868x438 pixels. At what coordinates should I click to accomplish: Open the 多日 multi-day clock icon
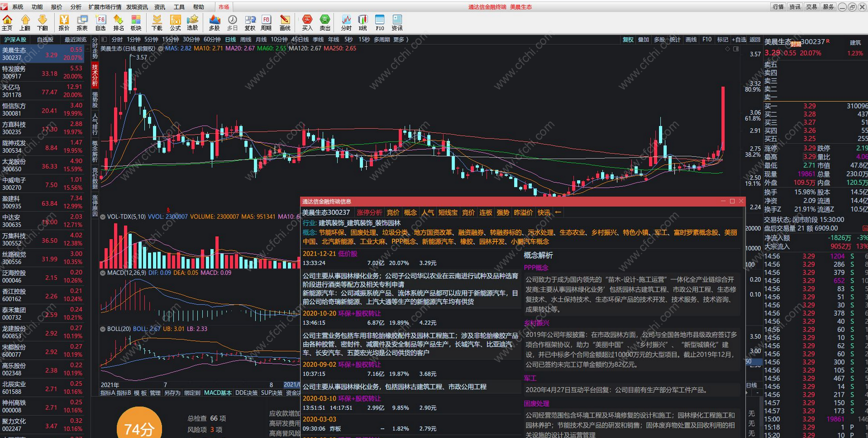tap(232, 22)
